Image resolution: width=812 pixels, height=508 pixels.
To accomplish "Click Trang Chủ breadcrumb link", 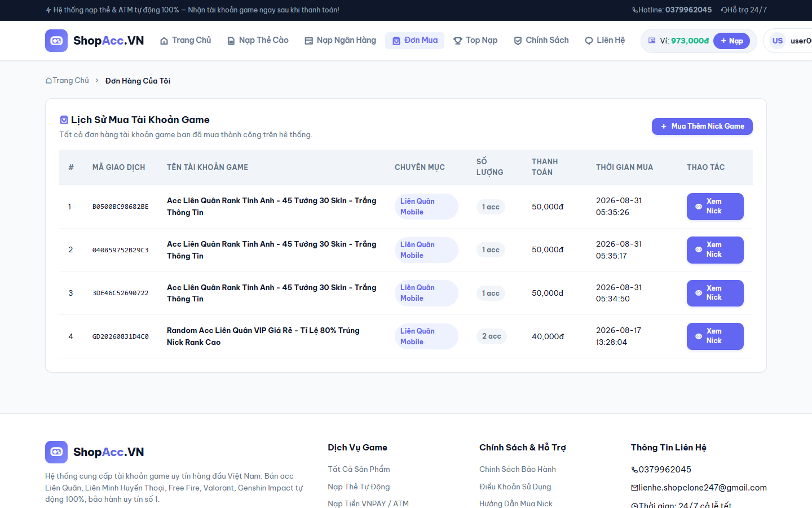I will pyautogui.click(x=70, y=81).
